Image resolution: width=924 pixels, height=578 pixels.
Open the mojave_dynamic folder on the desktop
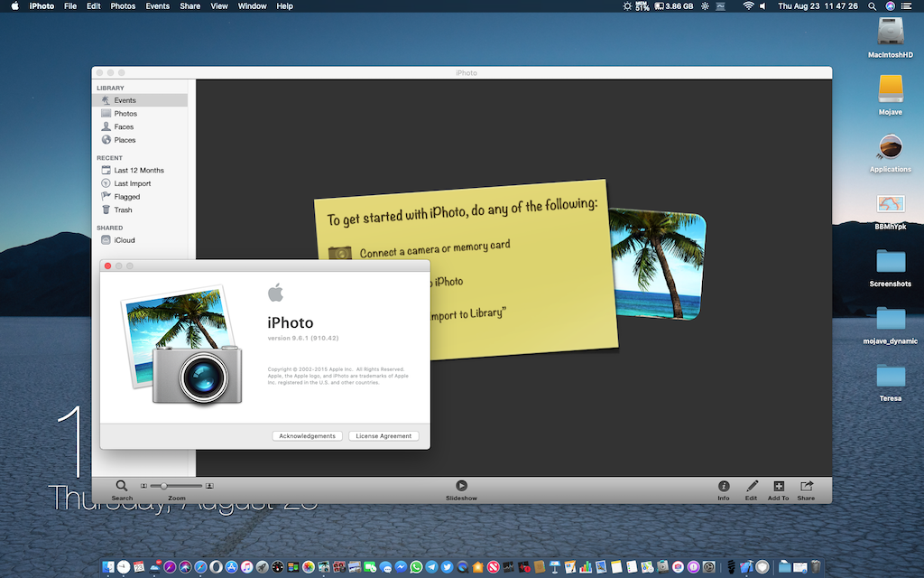click(891, 325)
